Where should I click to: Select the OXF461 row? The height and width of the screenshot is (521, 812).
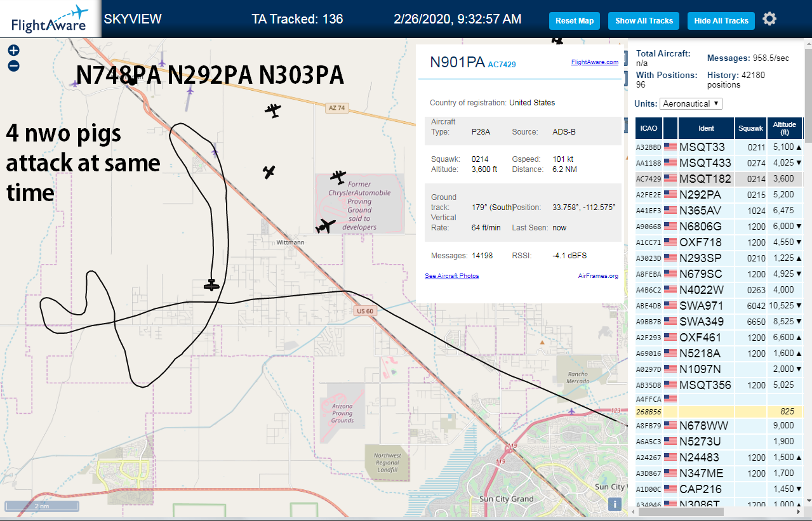pos(719,338)
